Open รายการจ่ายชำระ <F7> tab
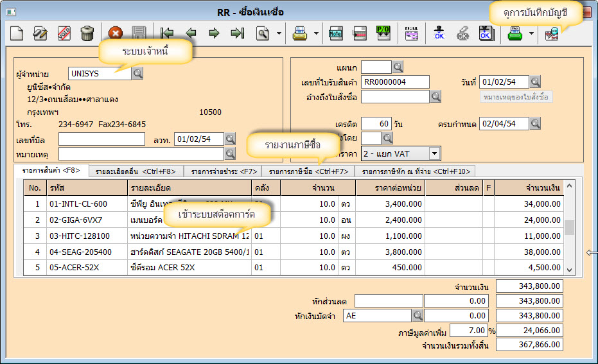Screen dimensions: 598x364 [x=224, y=171]
